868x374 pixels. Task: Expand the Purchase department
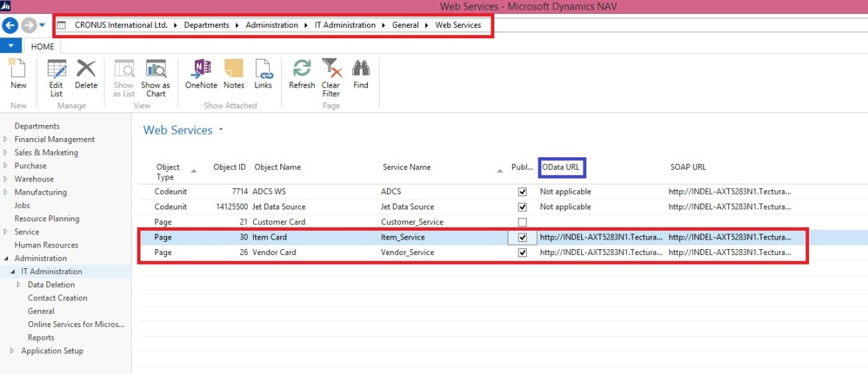(5, 166)
